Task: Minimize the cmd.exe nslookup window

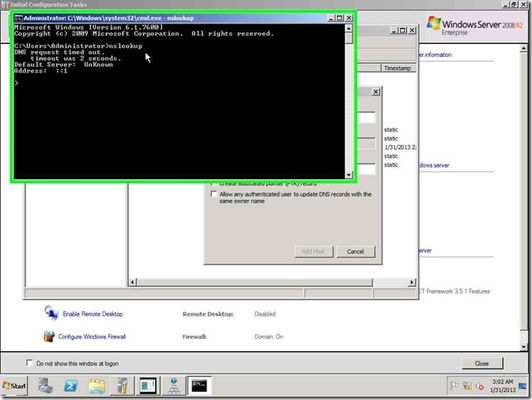Action: click(331, 18)
